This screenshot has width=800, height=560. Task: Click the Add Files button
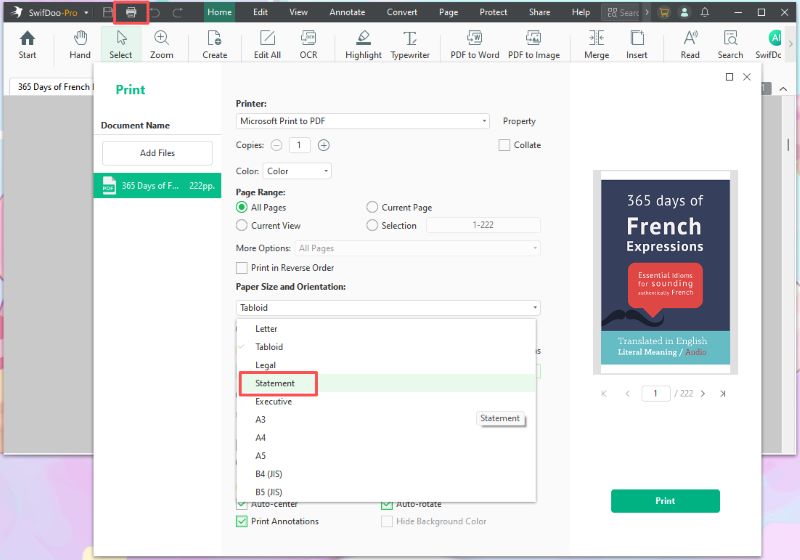157,153
